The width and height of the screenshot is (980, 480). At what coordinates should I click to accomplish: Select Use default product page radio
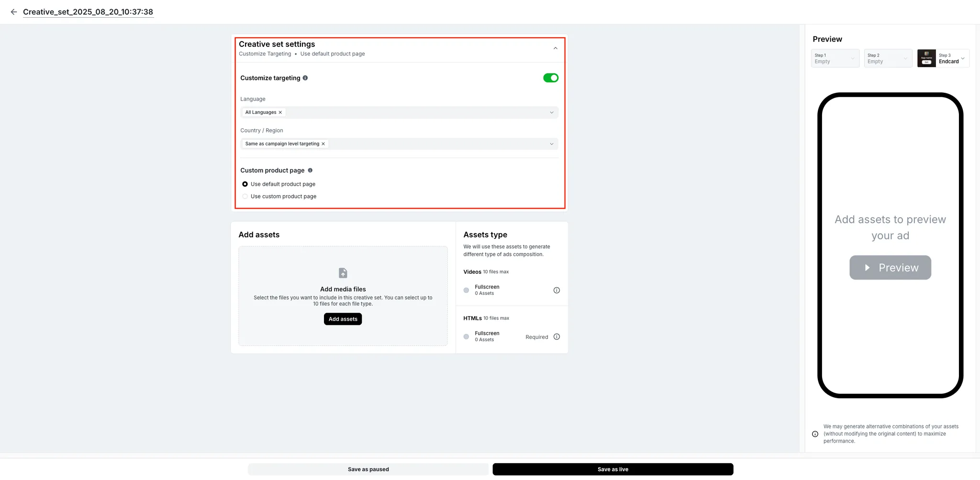[x=245, y=184]
